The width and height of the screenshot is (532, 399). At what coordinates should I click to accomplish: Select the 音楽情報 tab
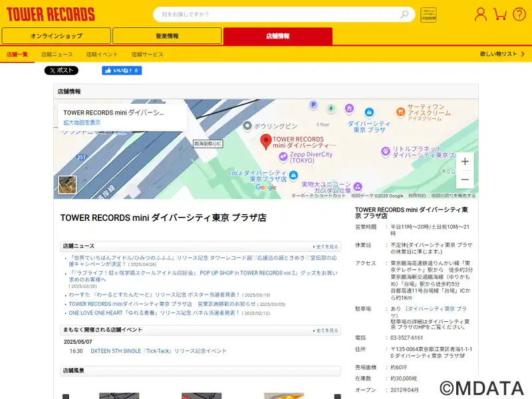click(168, 36)
